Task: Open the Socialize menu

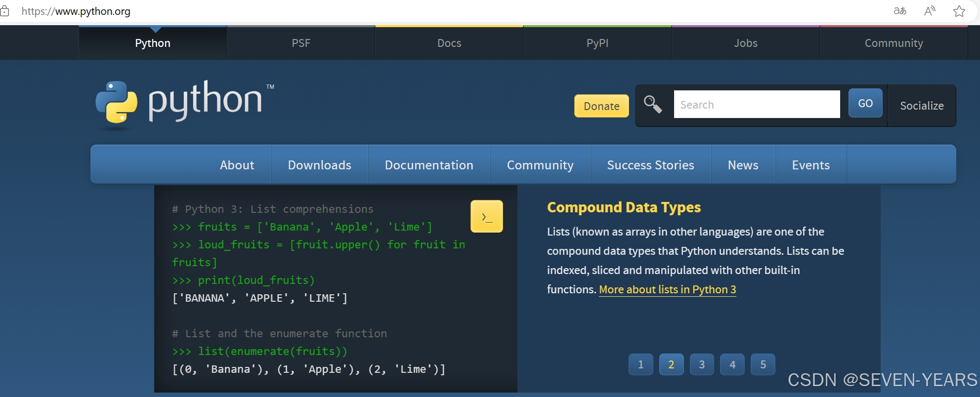Action: tap(922, 106)
